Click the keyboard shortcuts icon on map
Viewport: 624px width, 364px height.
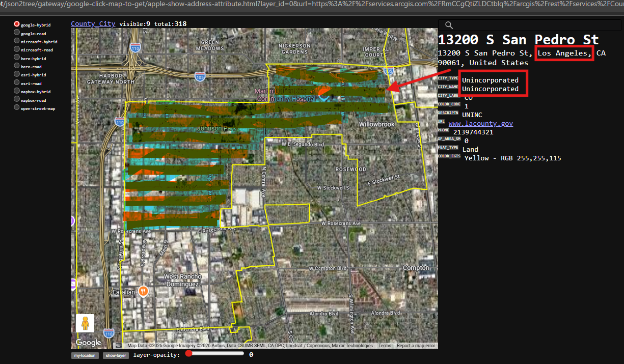click(x=119, y=346)
